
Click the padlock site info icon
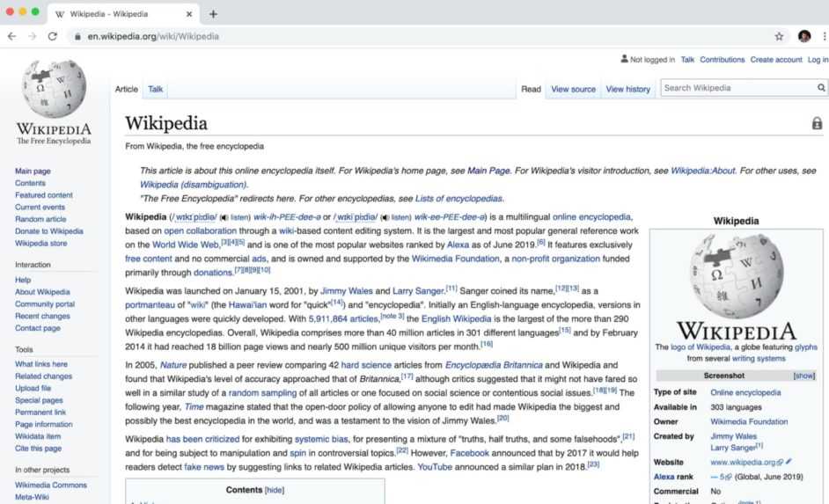pos(77,36)
